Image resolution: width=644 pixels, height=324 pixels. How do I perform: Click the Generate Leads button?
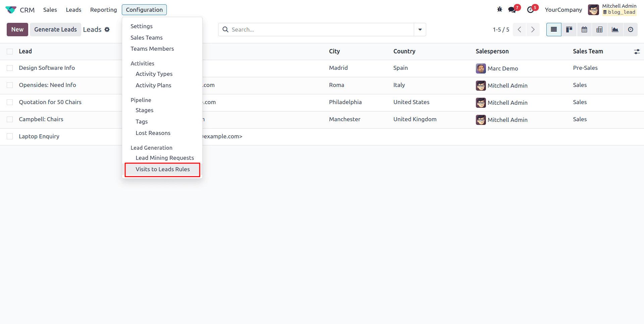click(55, 30)
